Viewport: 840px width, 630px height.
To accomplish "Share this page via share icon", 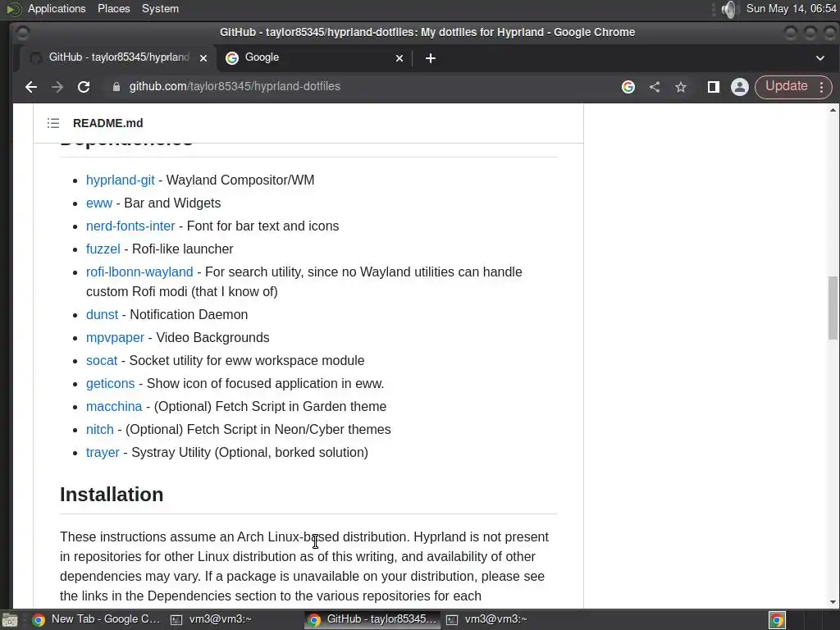I will (655, 87).
